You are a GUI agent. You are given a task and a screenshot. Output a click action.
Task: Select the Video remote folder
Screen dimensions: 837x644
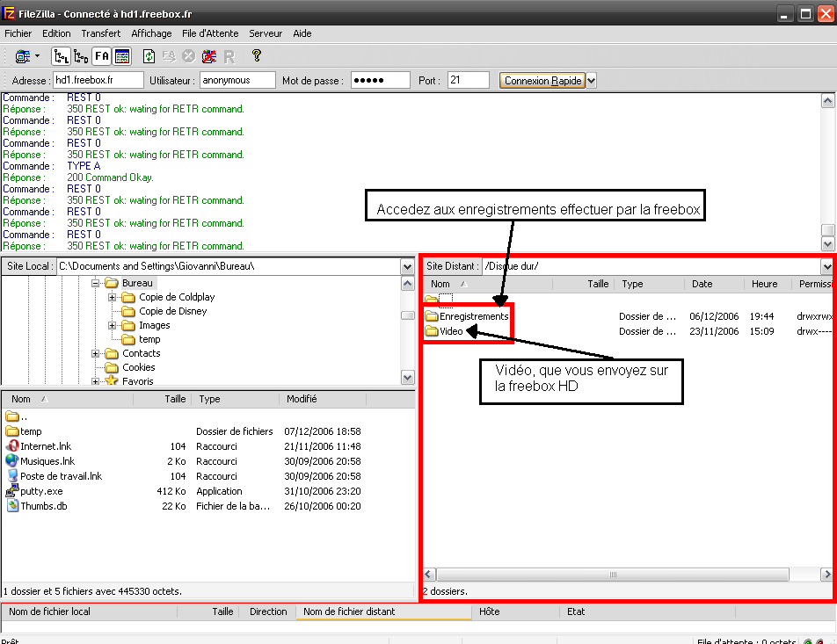pos(451,331)
